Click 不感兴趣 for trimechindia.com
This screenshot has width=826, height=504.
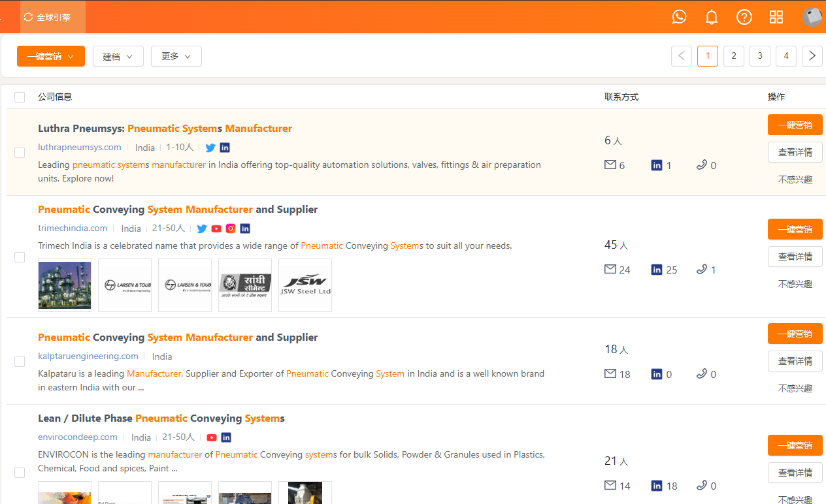(x=795, y=284)
